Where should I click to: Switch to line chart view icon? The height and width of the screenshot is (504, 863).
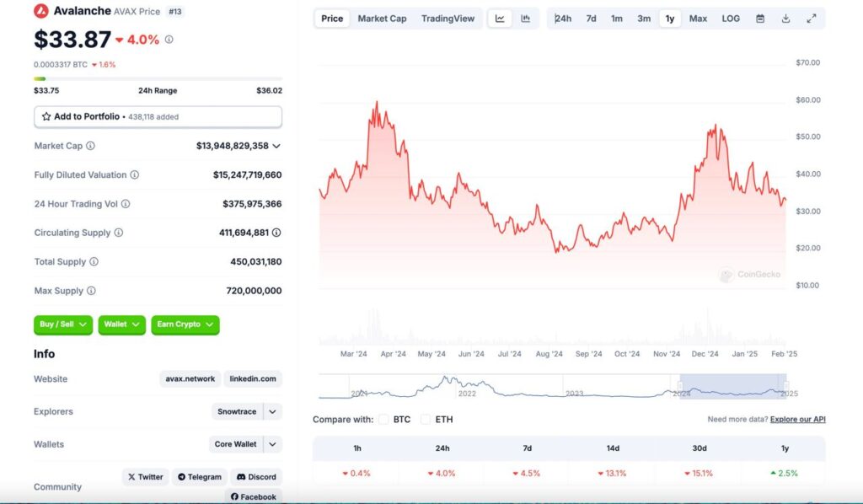[500, 19]
